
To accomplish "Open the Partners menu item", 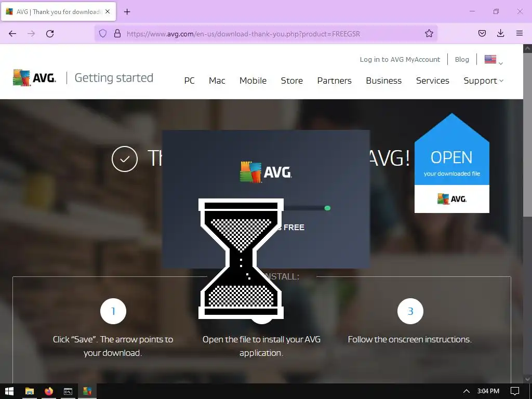I will click(x=334, y=81).
